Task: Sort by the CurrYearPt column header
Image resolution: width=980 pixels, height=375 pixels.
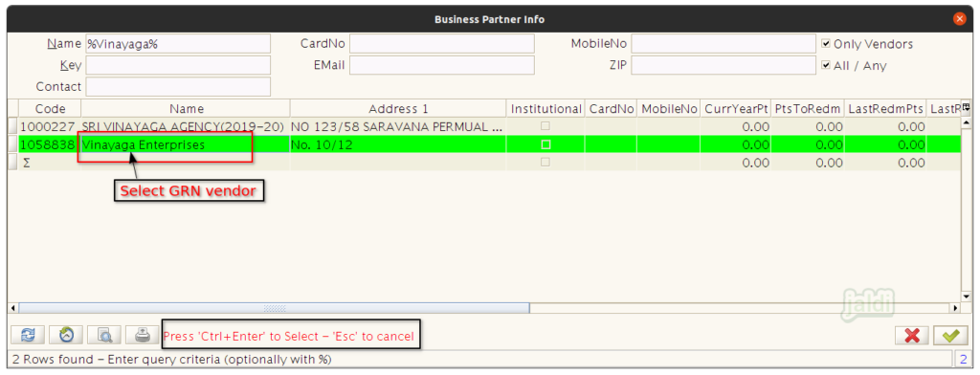Action: [x=736, y=109]
